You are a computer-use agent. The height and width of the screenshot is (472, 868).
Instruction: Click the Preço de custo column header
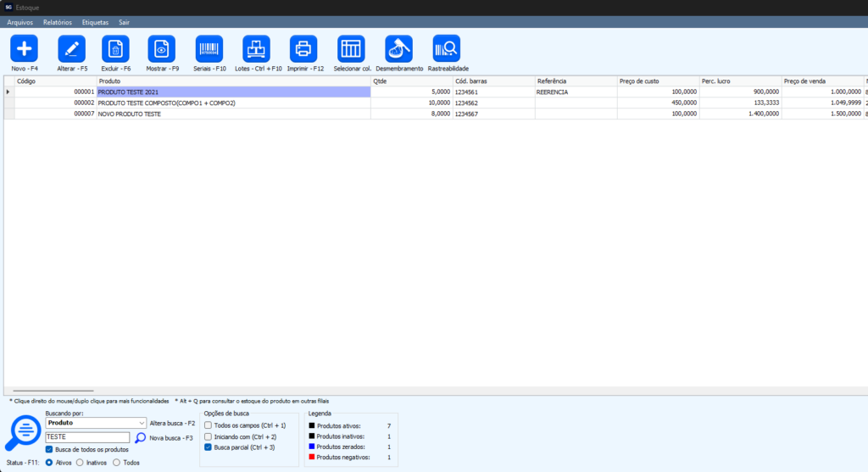(x=658, y=81)
